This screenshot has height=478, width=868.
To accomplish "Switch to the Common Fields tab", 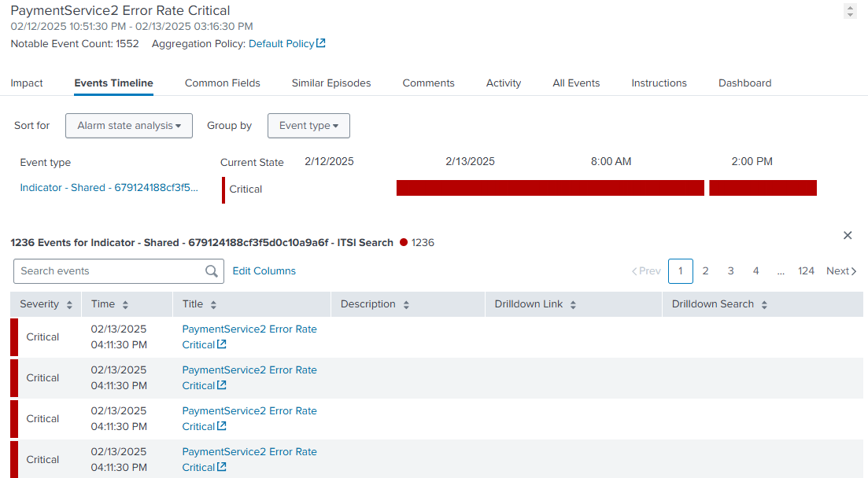I will coord(222,83).
